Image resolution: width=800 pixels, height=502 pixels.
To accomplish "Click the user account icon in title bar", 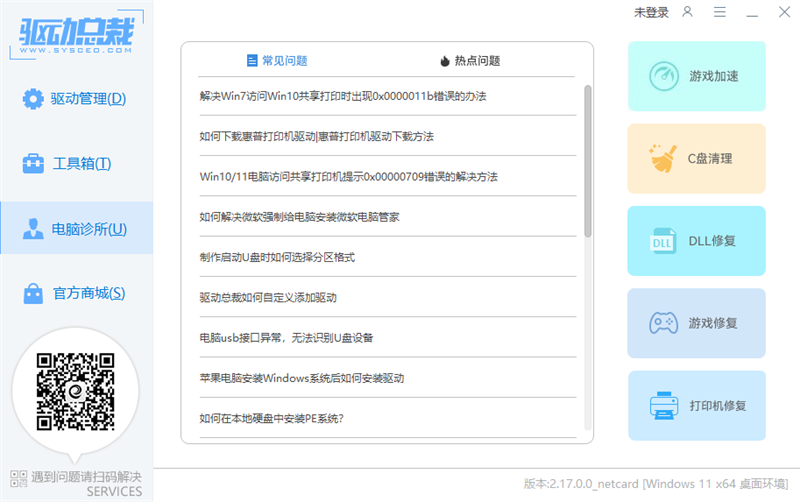I will 687,12.
